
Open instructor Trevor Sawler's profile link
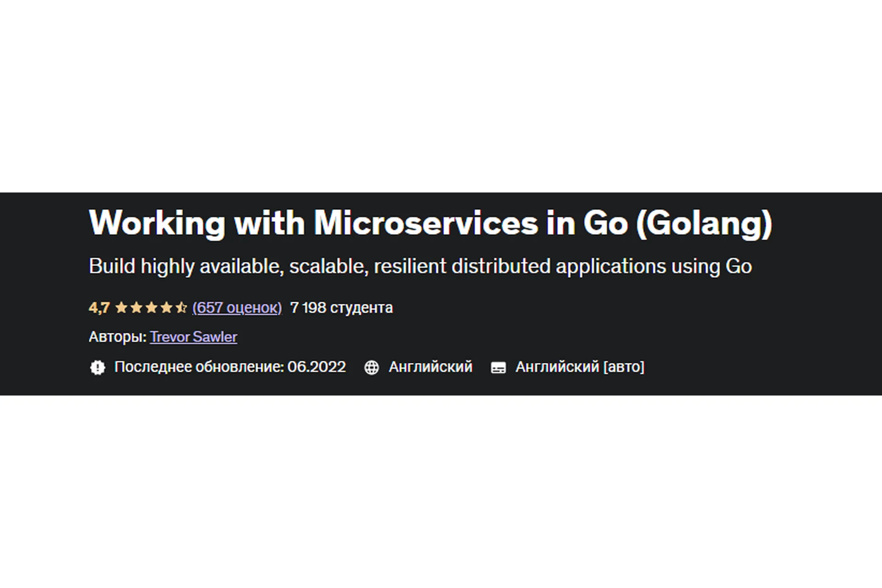pyautogui.click(x=193, y=337)
